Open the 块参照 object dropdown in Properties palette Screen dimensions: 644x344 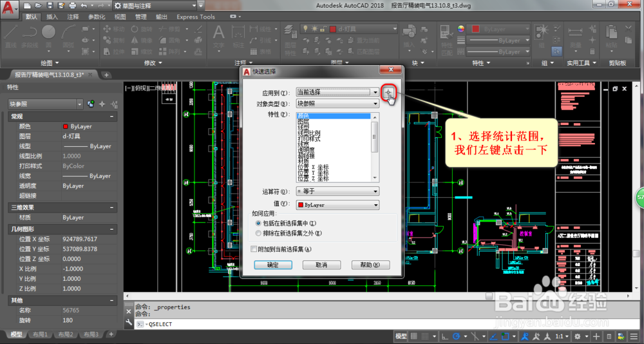[46, 104]
